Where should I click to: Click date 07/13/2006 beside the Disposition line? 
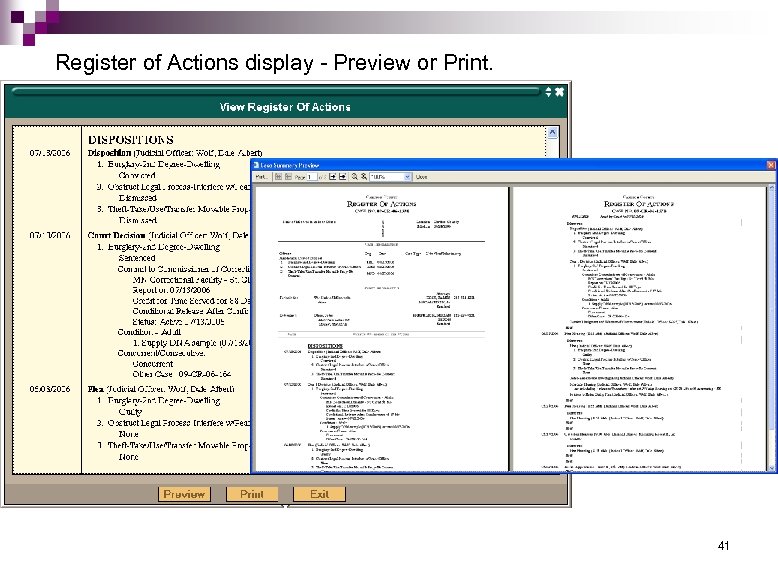50,153
